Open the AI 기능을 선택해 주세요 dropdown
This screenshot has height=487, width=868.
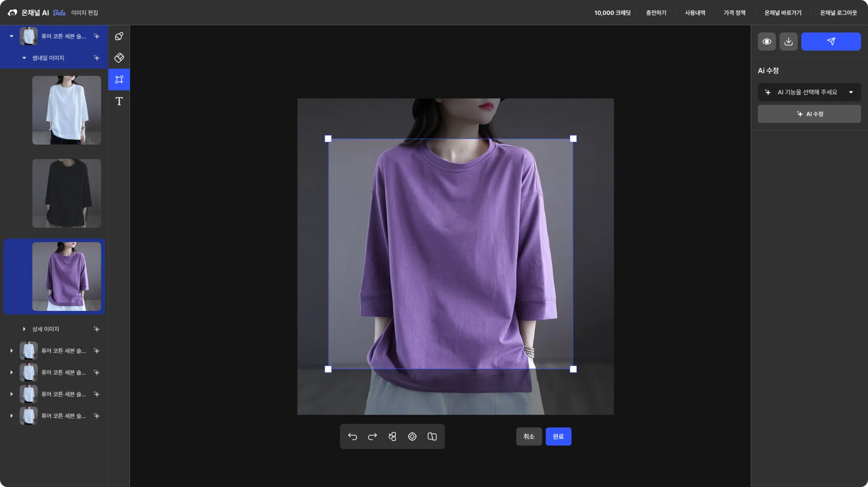pyautogui.click(x=809, y=92)
